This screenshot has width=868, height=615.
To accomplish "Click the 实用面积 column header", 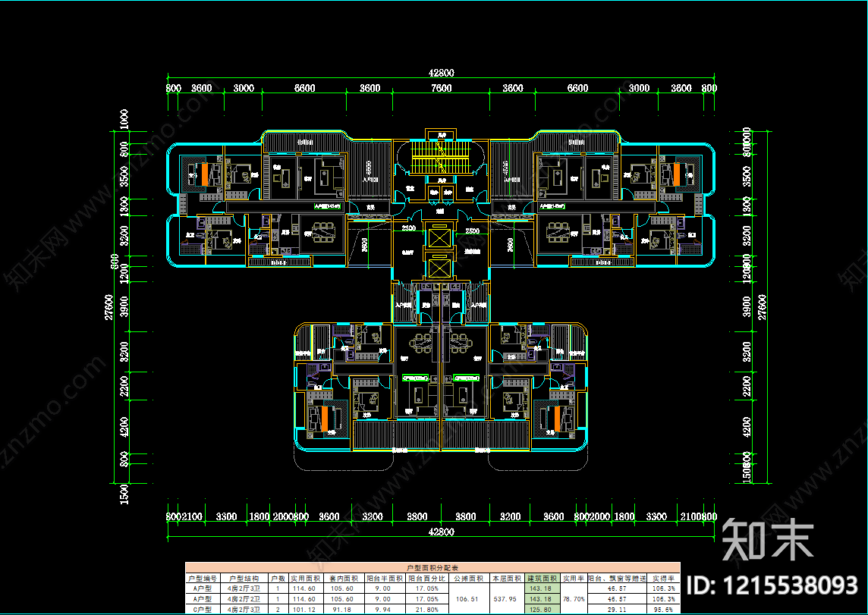I will point(305,578).
